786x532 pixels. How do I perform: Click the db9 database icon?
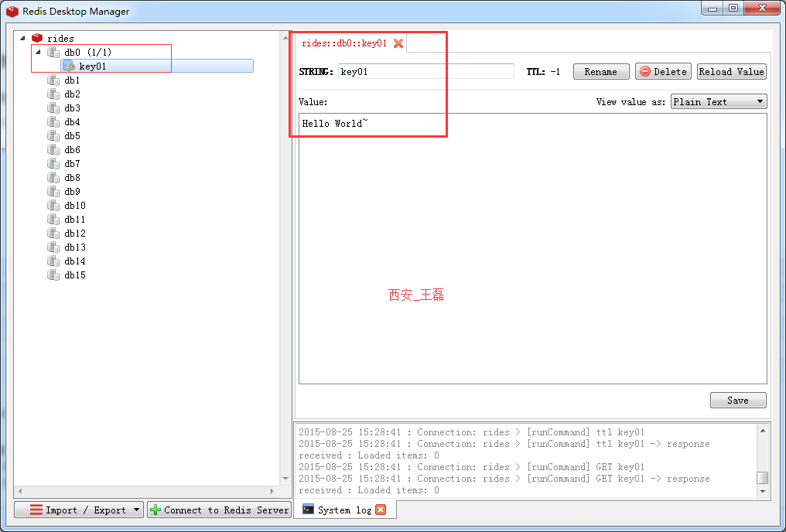tap(53, 191)
